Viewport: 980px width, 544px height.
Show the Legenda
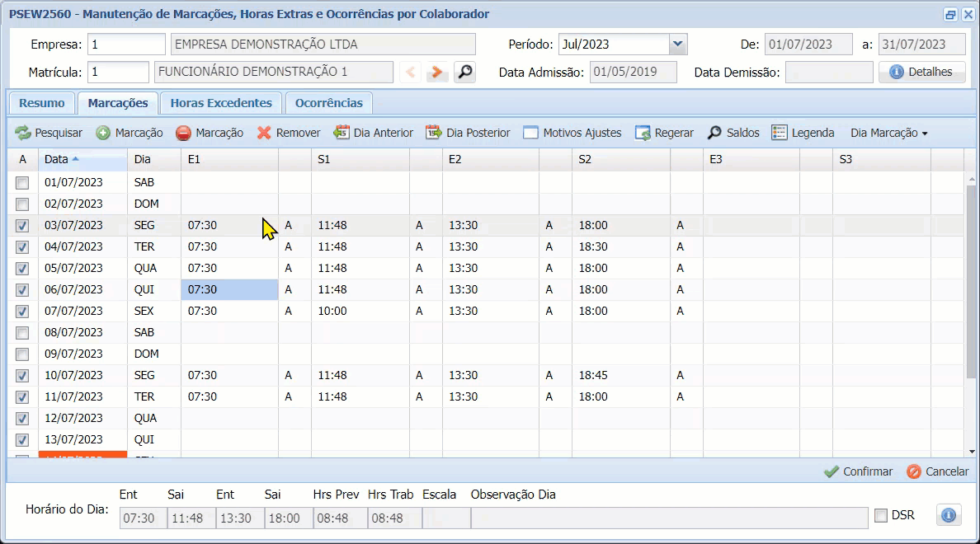[x=780, y=133]
